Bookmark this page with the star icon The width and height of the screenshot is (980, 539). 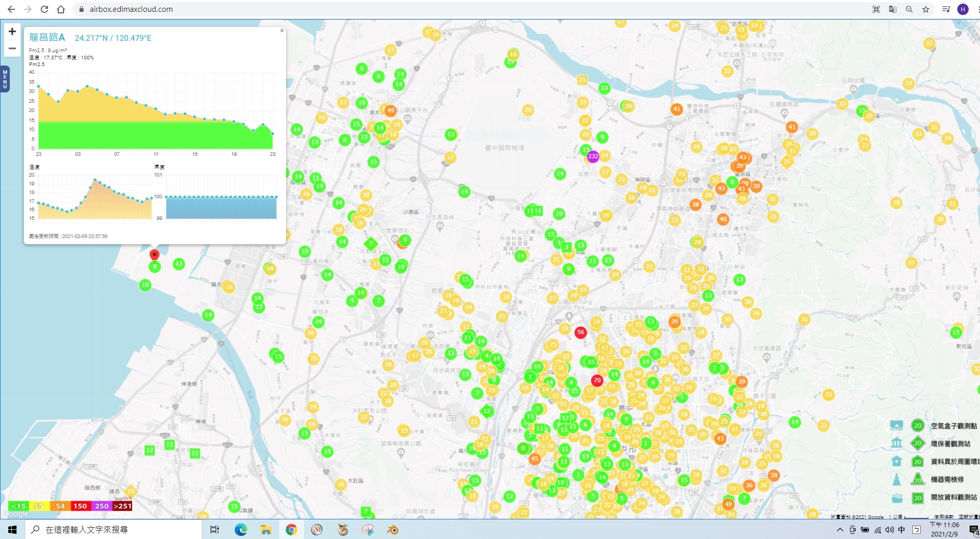coord(926,9)
